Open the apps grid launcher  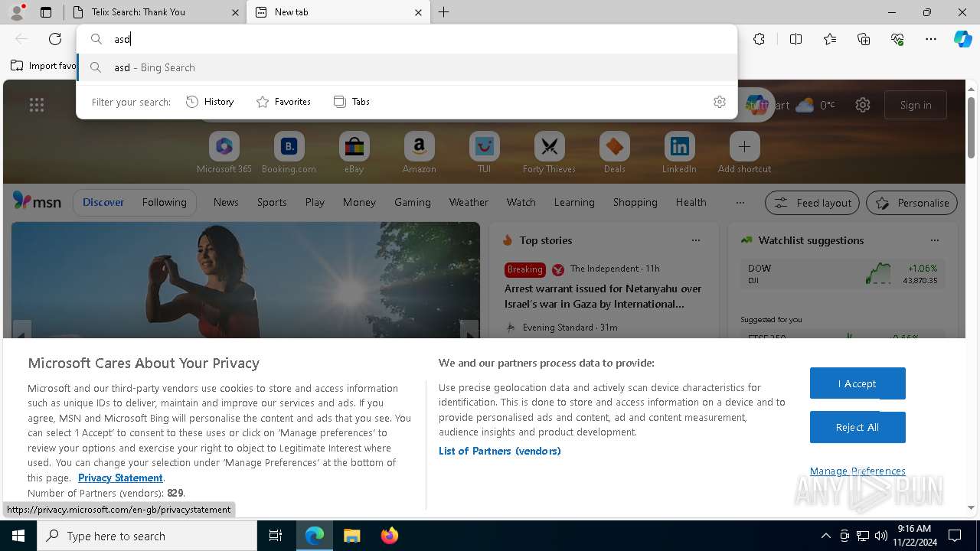37,105
